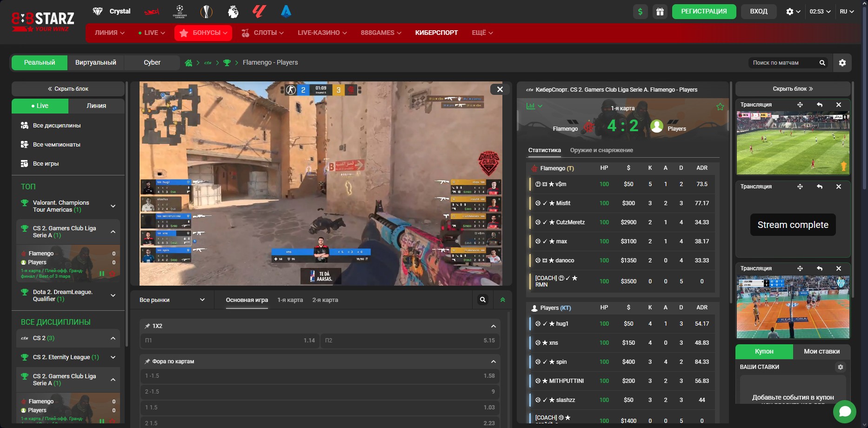Open the Статистика tab
The width and height of the screenshot is (868, 428).
coord(545,150)
